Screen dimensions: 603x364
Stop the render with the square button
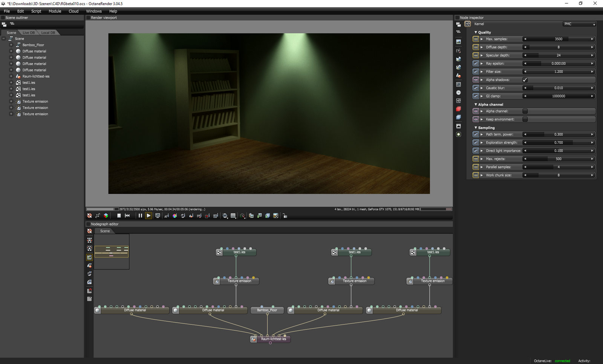(x=119, y=216)
